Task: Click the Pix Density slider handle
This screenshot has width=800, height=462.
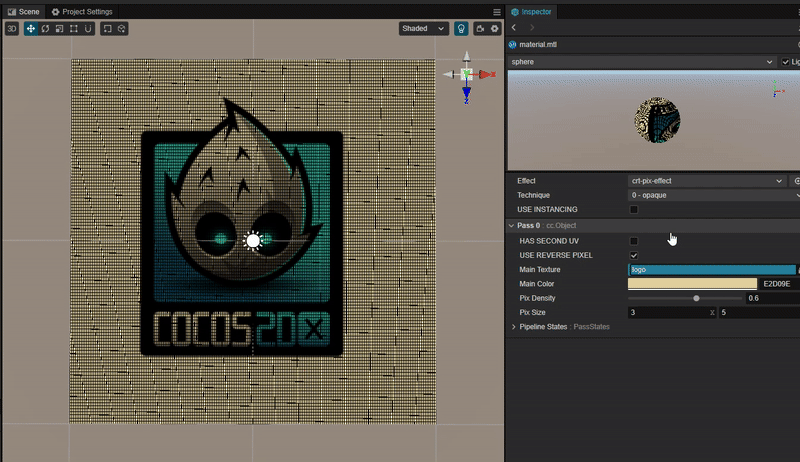Action: [696, 298]
